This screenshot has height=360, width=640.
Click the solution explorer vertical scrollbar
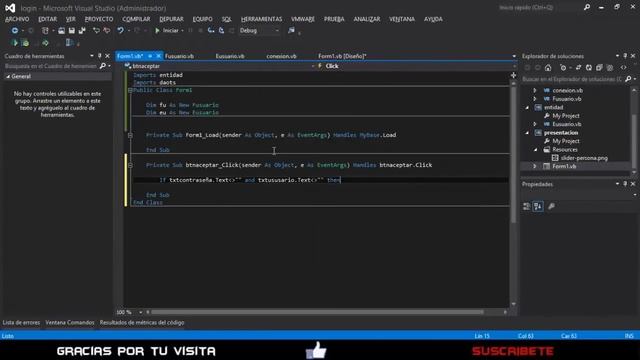(634, 141)
